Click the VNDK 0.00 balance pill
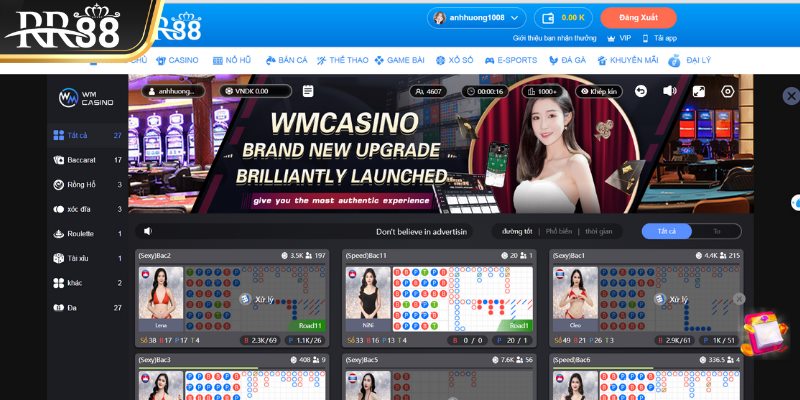The height and width of the screenshot is (400, 800). click(256, 91)
